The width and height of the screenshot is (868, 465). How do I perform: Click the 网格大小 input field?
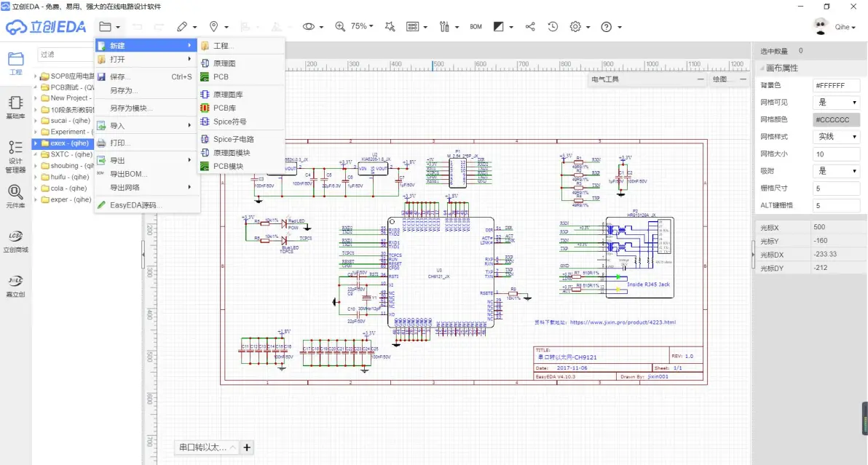pos(836,154)
